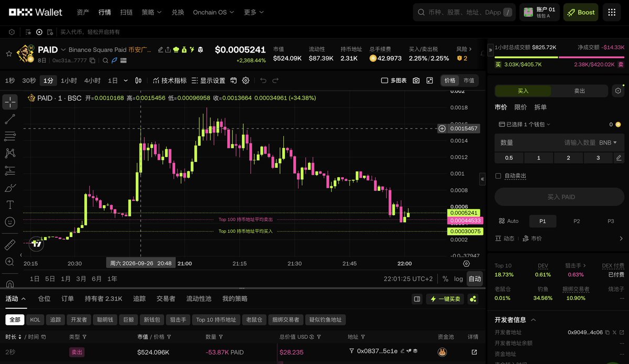Switch to the 仓位 tab

click(44, 298)
